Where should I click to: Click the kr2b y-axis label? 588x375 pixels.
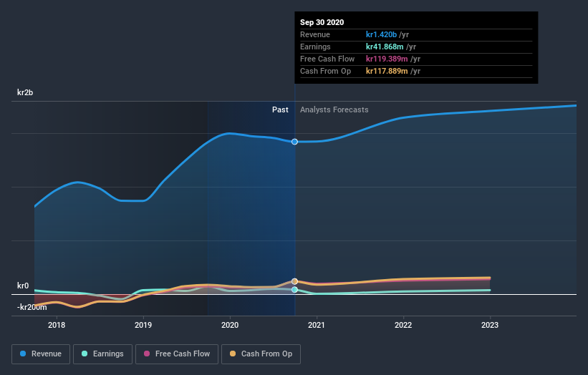click(25, 92)
